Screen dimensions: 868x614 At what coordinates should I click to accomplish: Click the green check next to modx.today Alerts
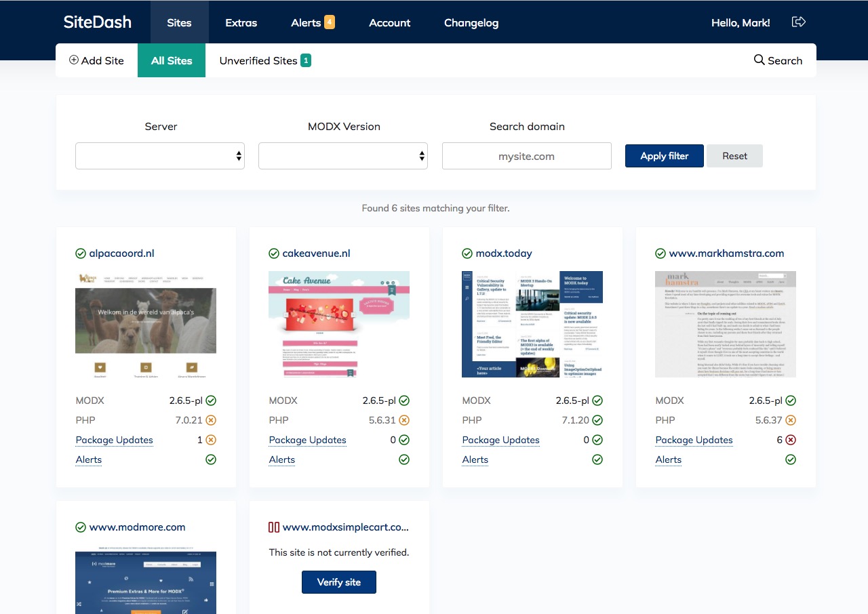click(x=597, y=459)
